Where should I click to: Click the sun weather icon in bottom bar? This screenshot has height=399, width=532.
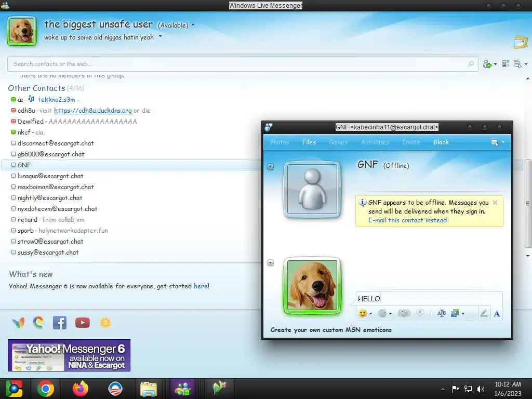click(105, 323)
